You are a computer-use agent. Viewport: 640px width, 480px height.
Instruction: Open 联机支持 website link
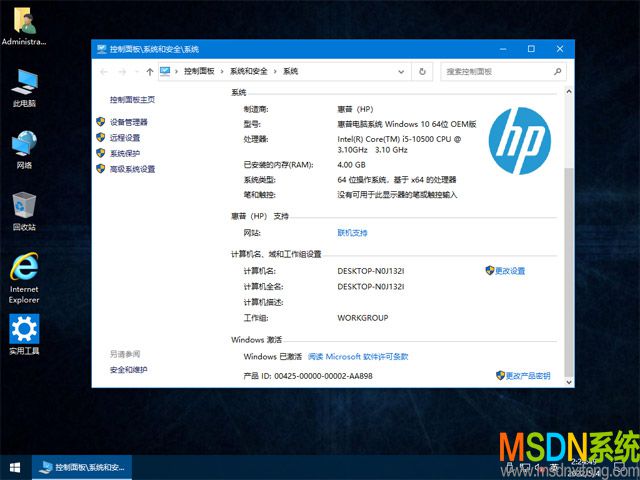pos(352,233)
